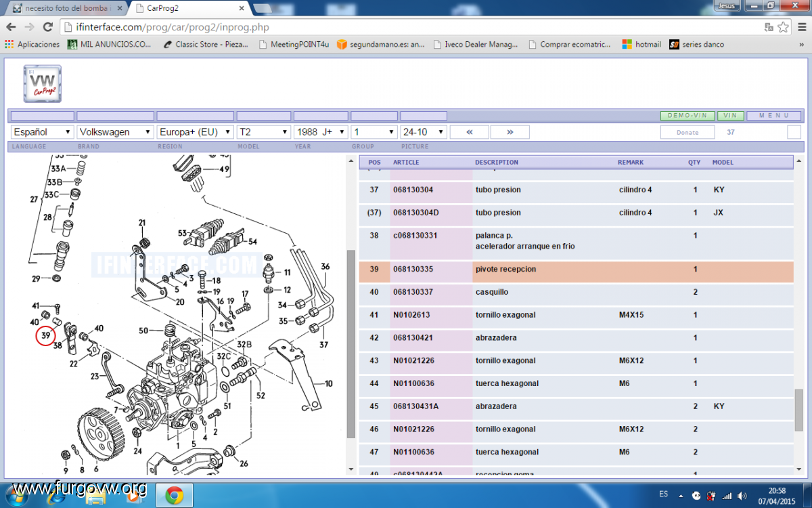812x508 pixels.
Task: Click circled position 39 in diagram
Action: click(x=46, y=335)
